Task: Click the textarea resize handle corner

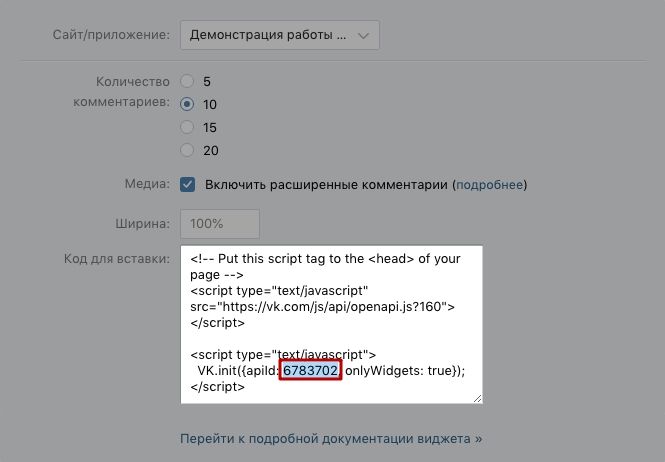Action: pyautogui.click(x=477, y=398)
